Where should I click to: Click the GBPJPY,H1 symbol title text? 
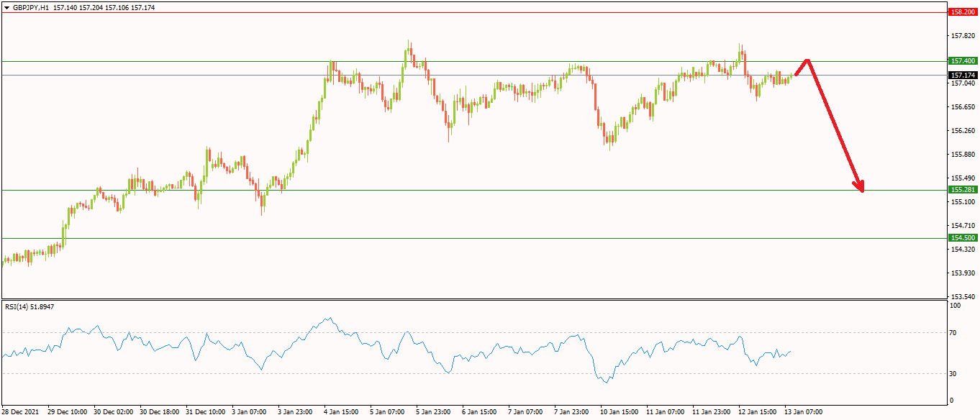(x=31, y=7)
